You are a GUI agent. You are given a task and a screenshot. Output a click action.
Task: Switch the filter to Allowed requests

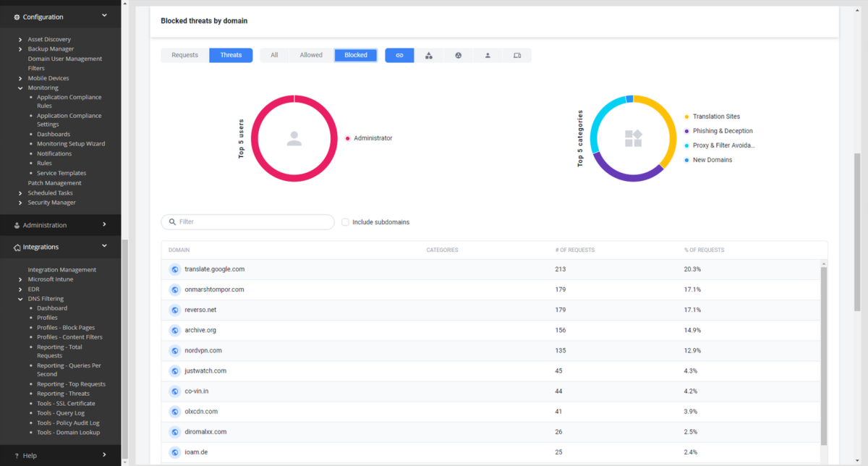(x=311, y=55)
